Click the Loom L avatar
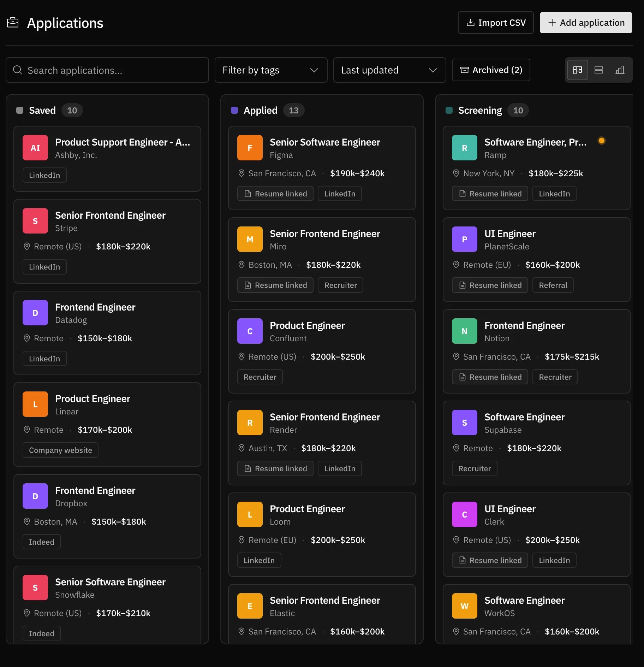The image size is (644, 667). [x=250, y=514]
